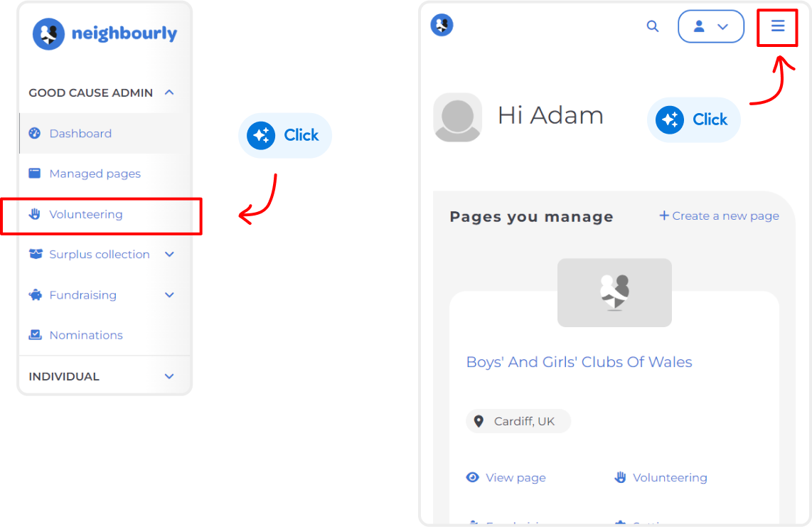Click the View page eye link
The image size is (812, 527).
click(x=506, y=477)
